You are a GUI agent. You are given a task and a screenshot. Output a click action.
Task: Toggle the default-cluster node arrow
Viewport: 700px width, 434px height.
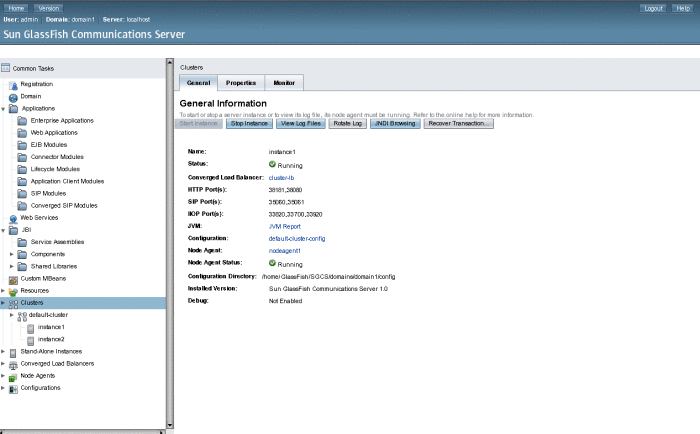[12, 315]
